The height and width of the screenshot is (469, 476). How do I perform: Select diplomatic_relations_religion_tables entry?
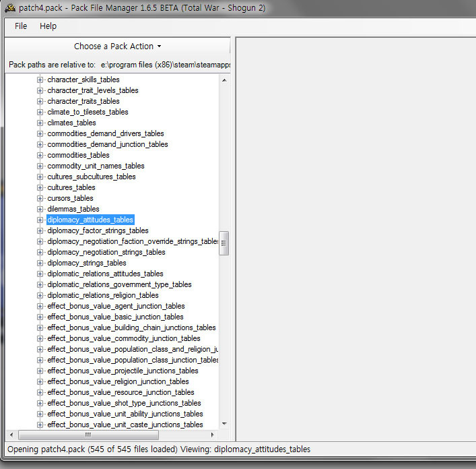(x=103, y=295)
